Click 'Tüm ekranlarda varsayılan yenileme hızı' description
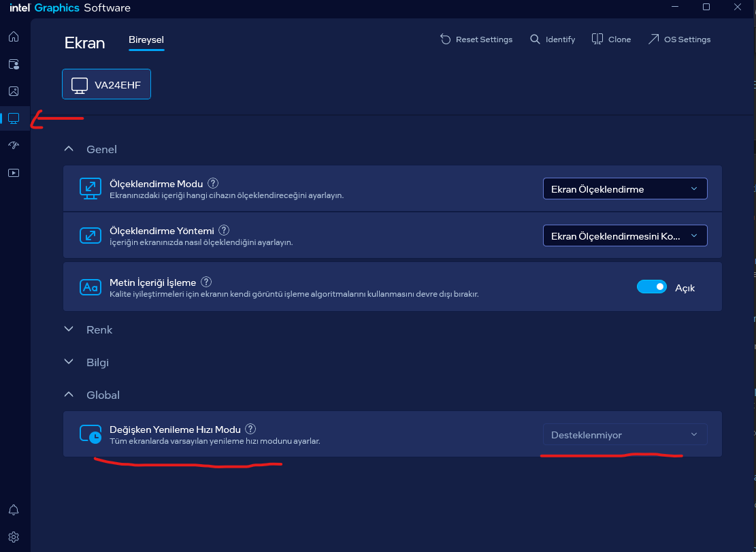 (214, 441)
